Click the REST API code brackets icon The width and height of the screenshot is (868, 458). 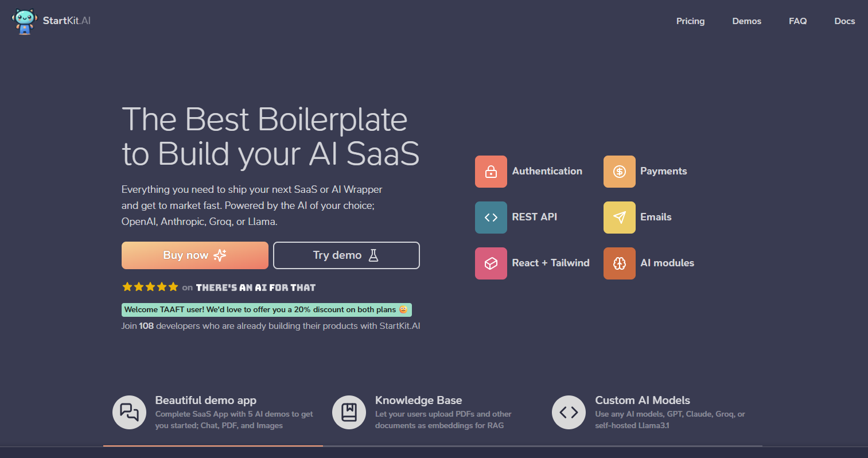491,218
